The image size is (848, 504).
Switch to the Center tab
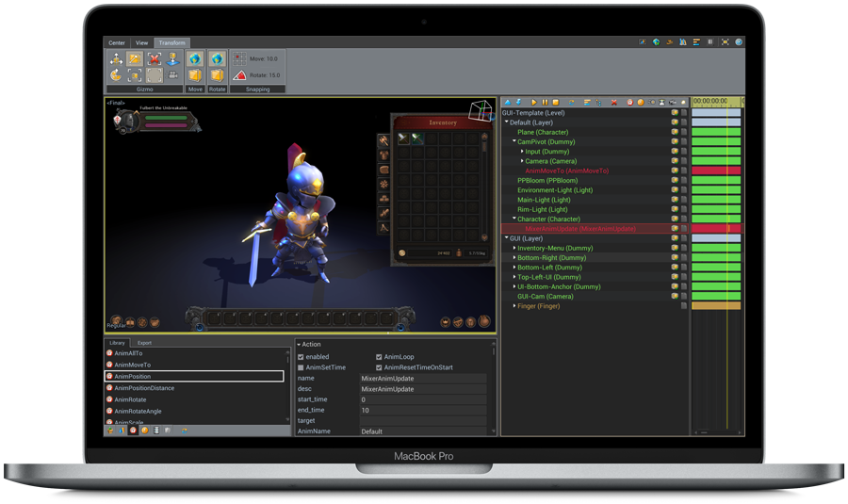tap(117, 42)
